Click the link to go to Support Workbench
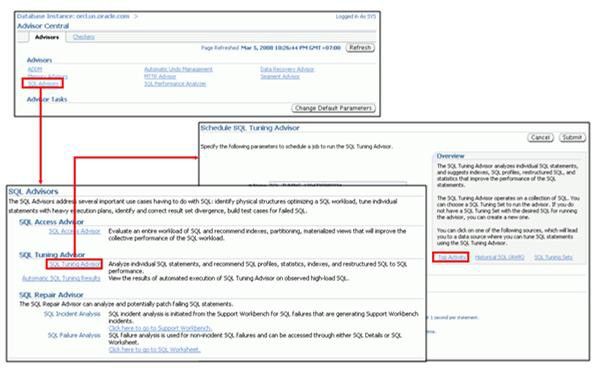This screenshot has width=597, height=368. (160, 328)
